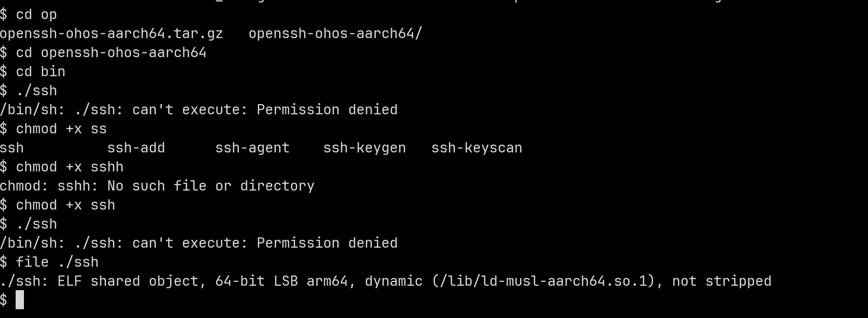Click the 'openssh-ohos-aarch64/' directory completion
The height and width of the screenshot is (318, 868).
[335, 34]
